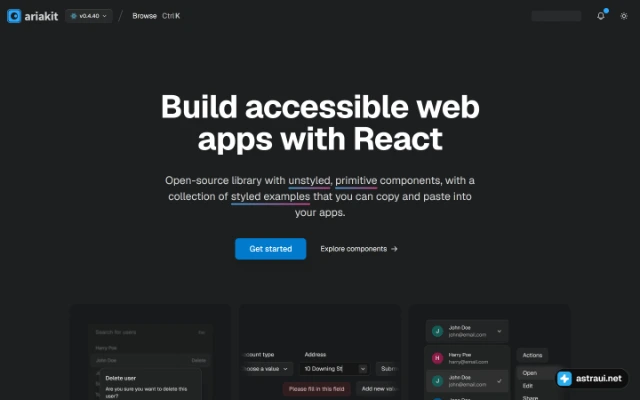Choose Open from the Actions menu
The width and height of the screenshot is (640, 400).
pos(537,373)
